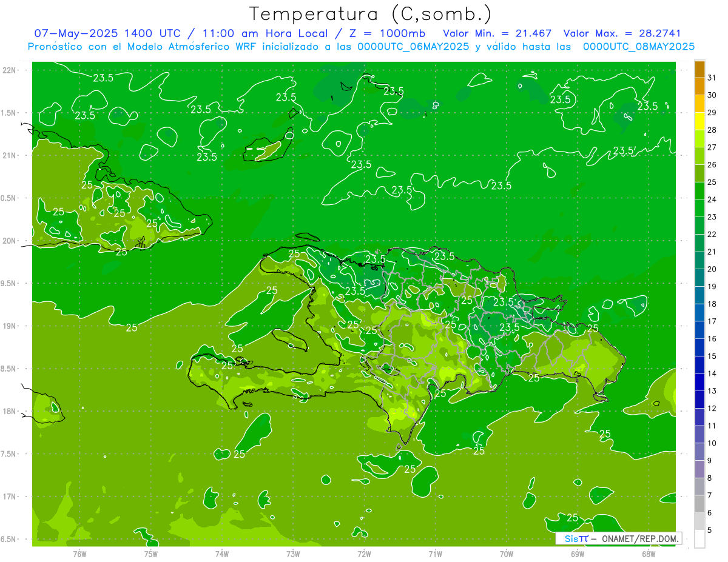Click the bright yellow swatch between 28 and 29
Viewport: 728px width, 562px height.
pyautogui.click(x=699, y=121)
